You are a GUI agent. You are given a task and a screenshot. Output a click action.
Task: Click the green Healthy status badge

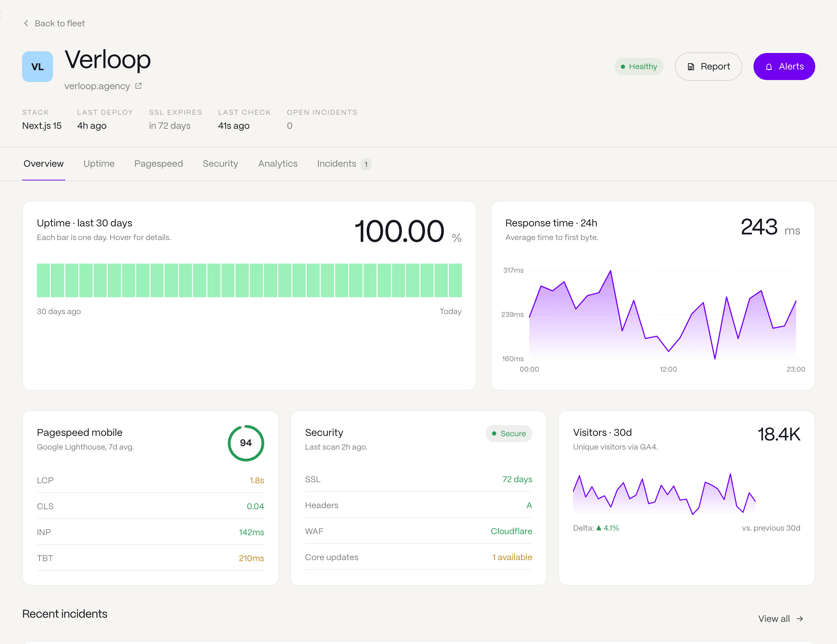coord(639,67)
